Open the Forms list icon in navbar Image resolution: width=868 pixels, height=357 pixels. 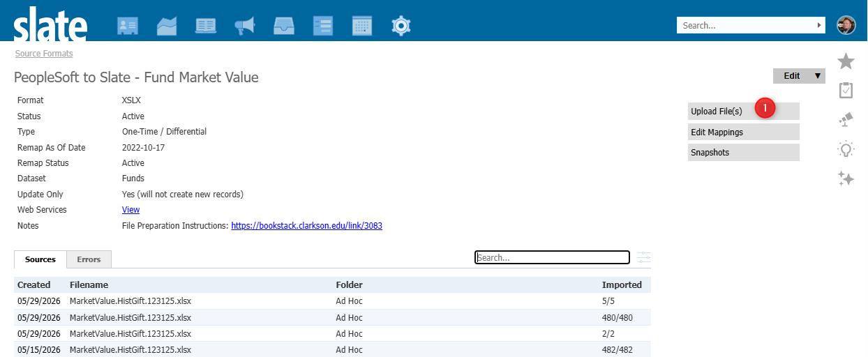click(323, 26)
